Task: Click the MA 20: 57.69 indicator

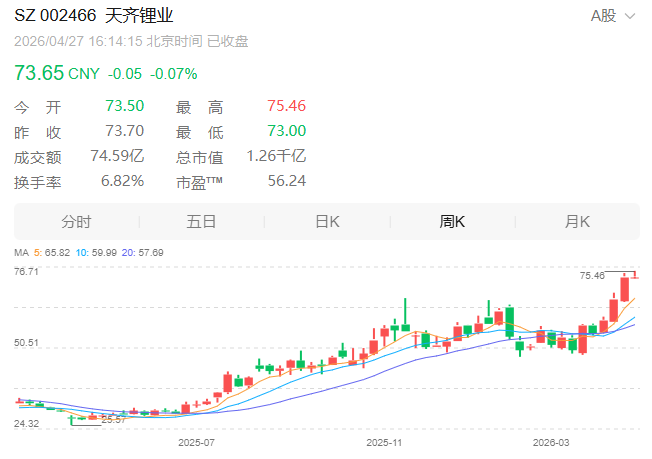Action: pyautogui.click(x=143, y=253)
